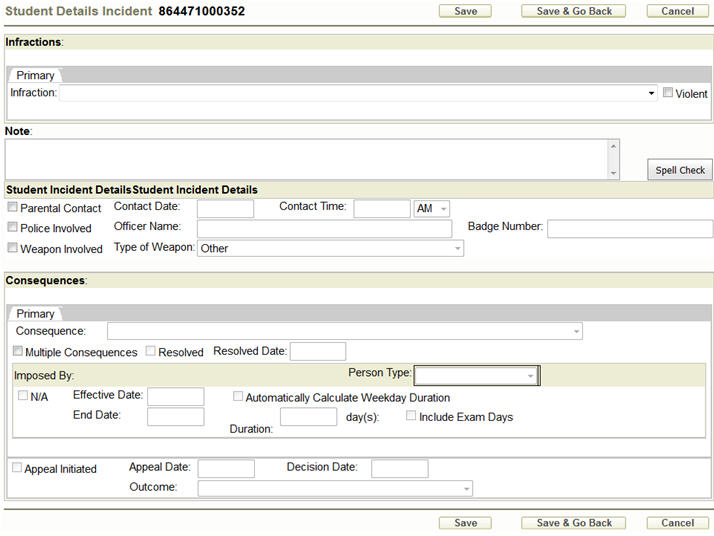Tick the Weapon Involved checkbox
This screenshot has height=536, width=714.
click(12, 248)
